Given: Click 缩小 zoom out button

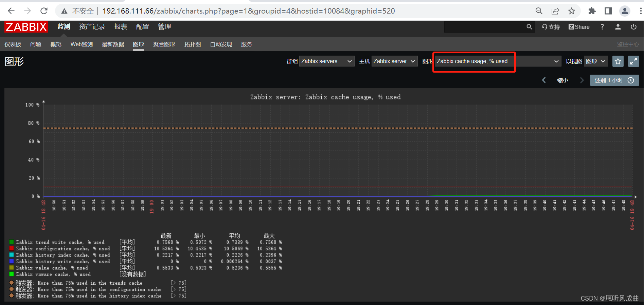Looking at the screenshot, I should click(x=562, y=80).
